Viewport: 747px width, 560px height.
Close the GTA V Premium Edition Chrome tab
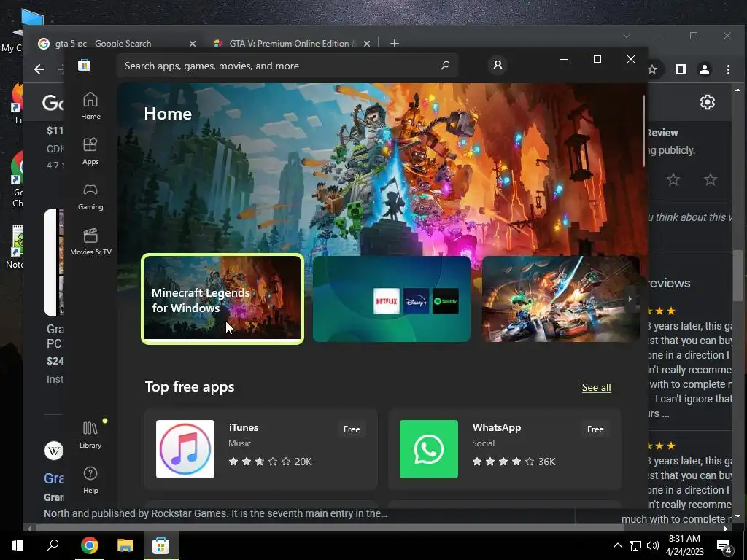[x=367, y=43]
